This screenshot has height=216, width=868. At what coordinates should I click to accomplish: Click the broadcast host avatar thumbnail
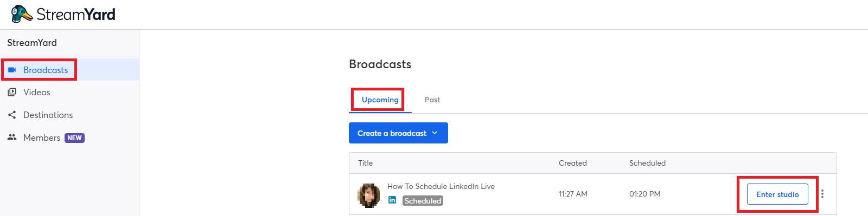[x=368, y=195]
